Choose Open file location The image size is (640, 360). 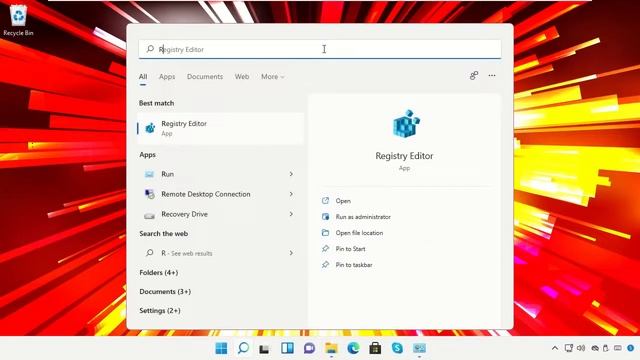359,233
